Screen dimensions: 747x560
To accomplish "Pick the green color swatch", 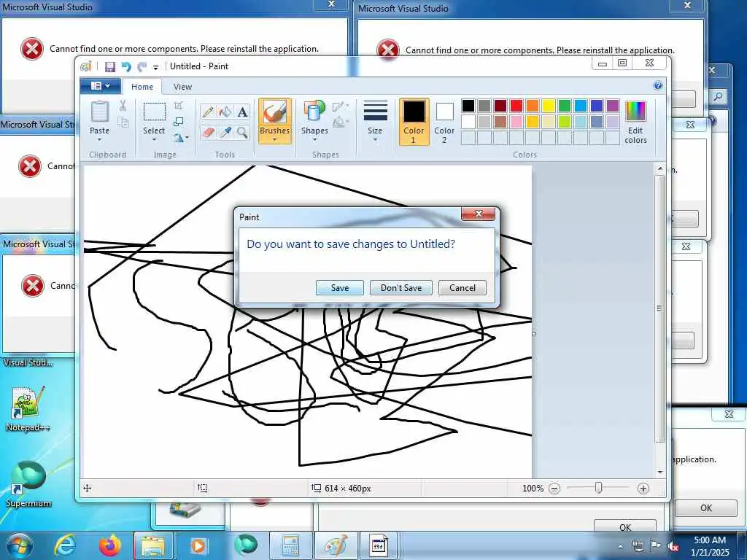I will pyautogui.click(x=564, y=106).
